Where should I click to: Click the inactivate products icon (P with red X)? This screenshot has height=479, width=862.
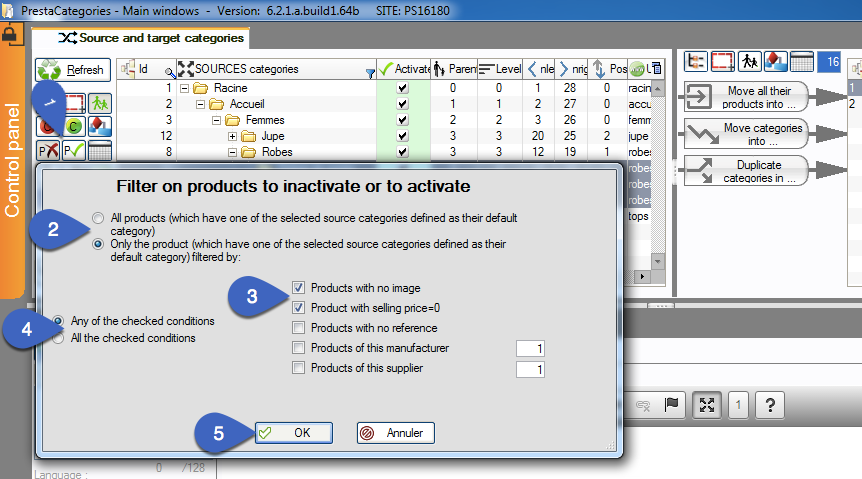(x=47, y=150)
